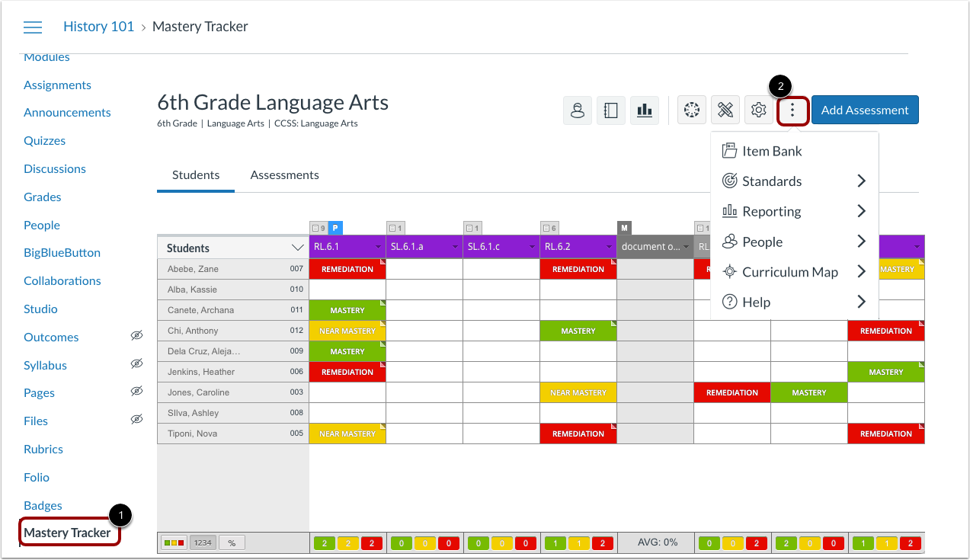
Task: Switch to percent display view
Action: pyautogui.click(x=232, y=543)
